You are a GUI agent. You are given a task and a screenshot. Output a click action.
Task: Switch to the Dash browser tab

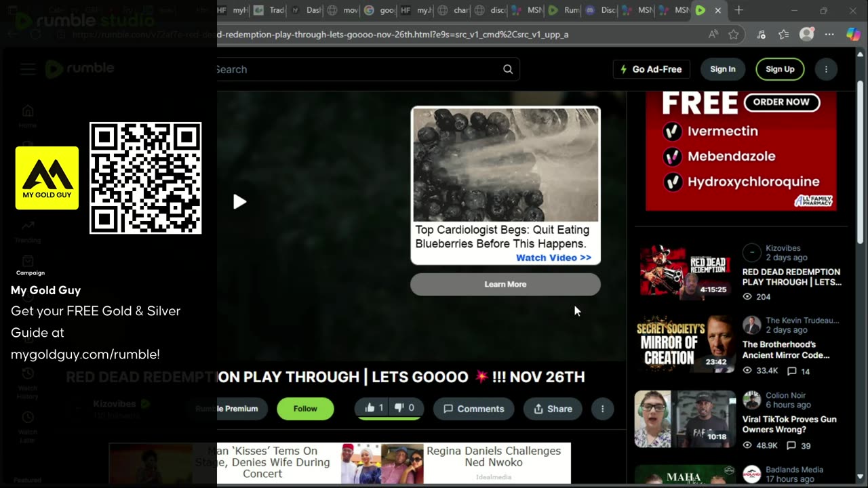pyautogui.click(x=305, y=10)
